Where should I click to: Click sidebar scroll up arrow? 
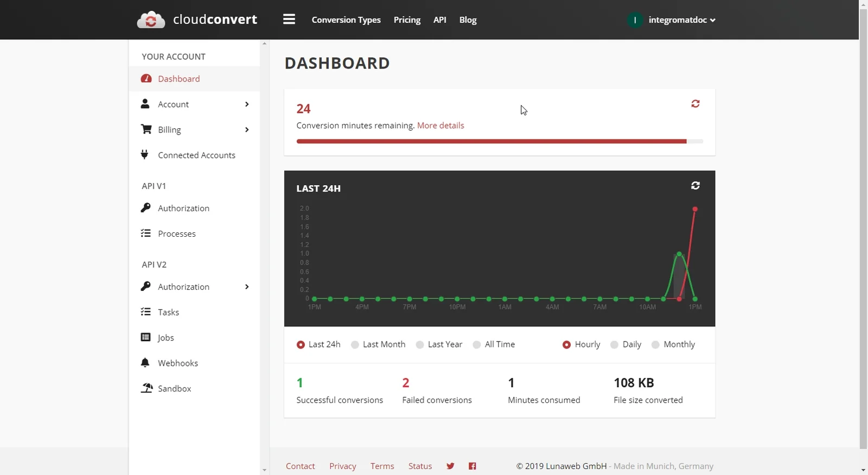(x=265, y=43)
